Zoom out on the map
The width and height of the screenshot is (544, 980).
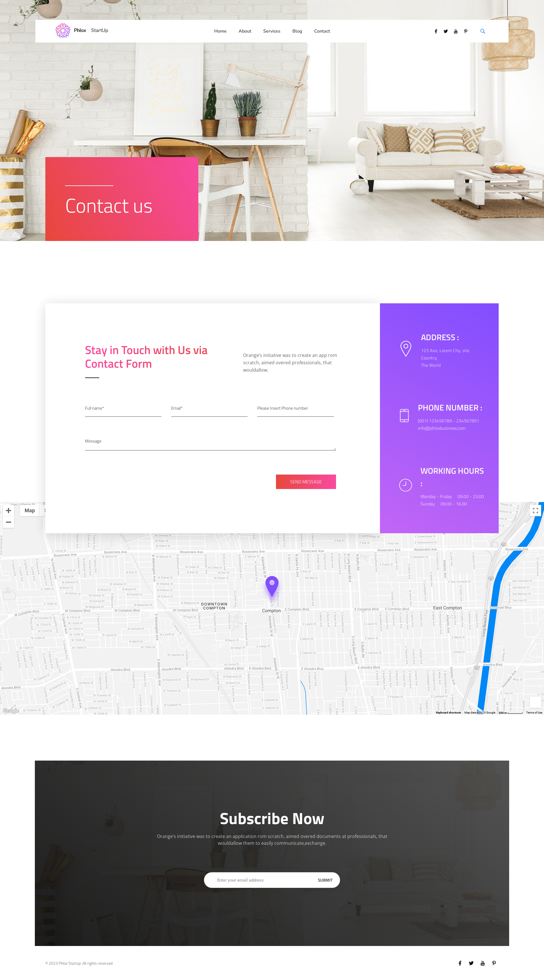pos(8,522)
